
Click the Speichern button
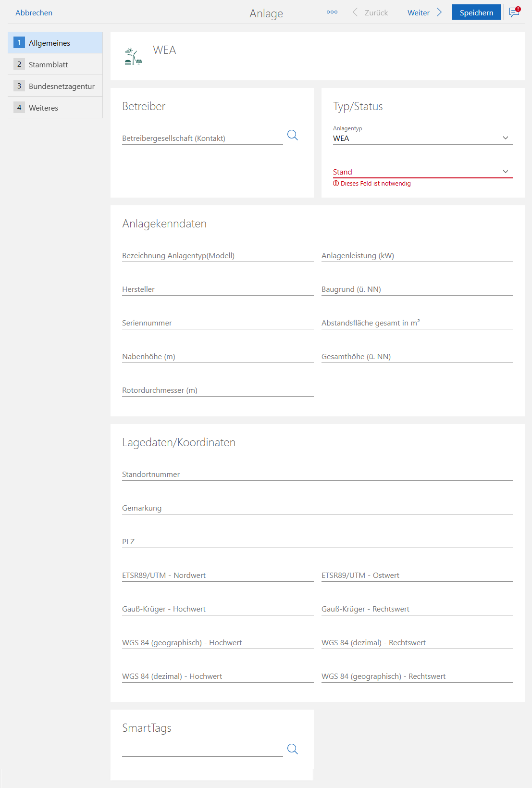coord(477,13)
